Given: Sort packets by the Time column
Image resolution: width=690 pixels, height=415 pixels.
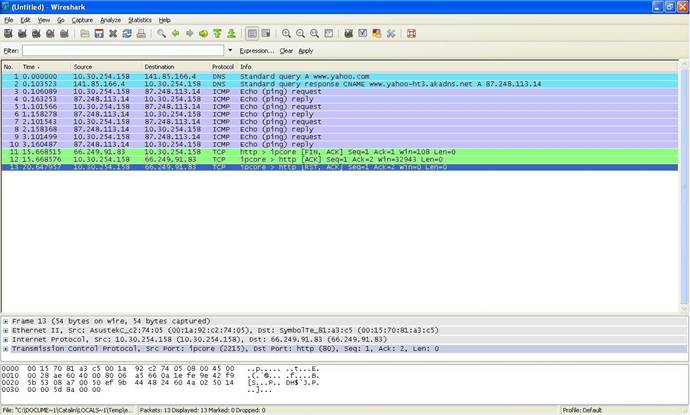Looking at the screenshot, I should (x=45, y=67).
